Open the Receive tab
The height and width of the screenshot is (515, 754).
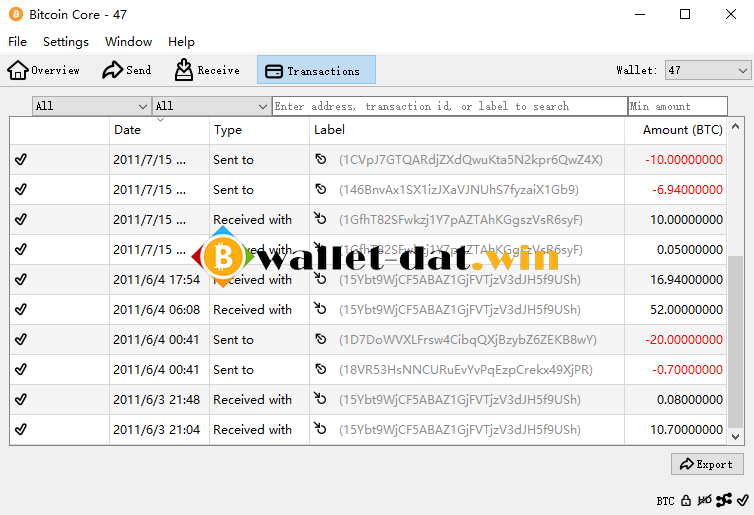pos(207,70)
